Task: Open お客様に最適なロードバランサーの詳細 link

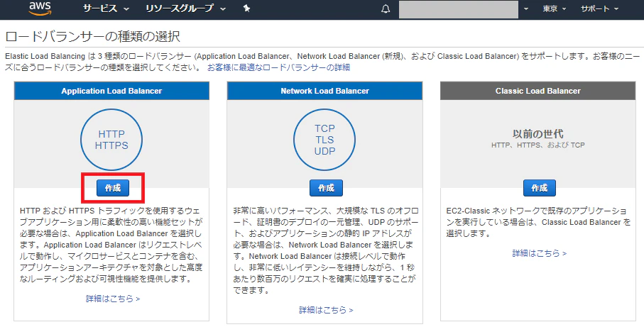Action: tap(278, 67)
